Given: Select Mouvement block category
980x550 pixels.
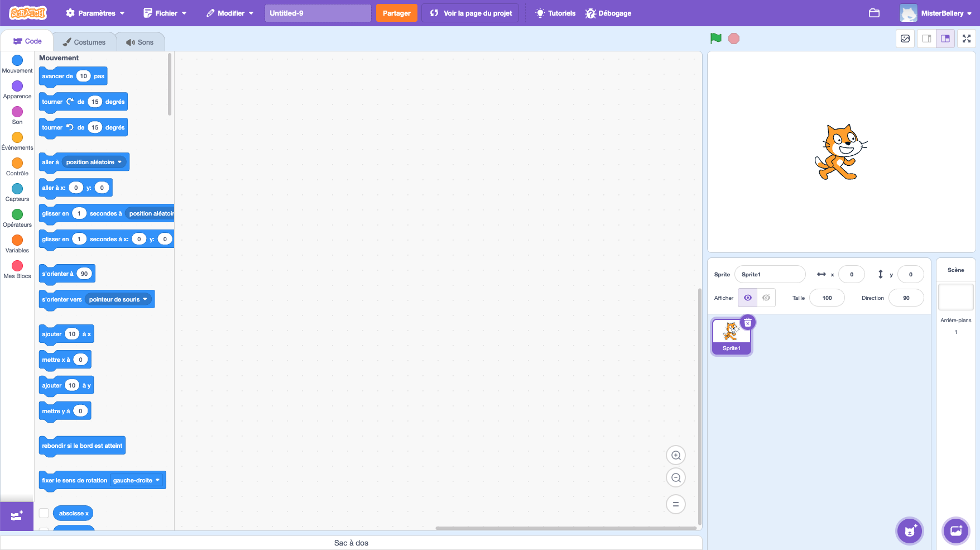Looking at the screenshot, I should coord(17,64).
